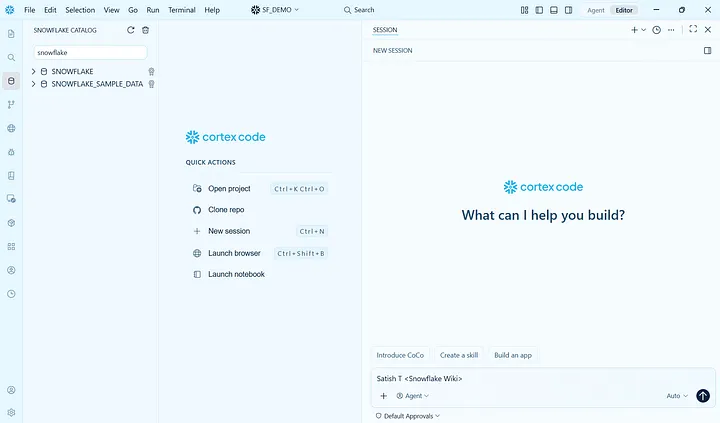
Task: Click the trash icon in catalog header
Action: 146,30
